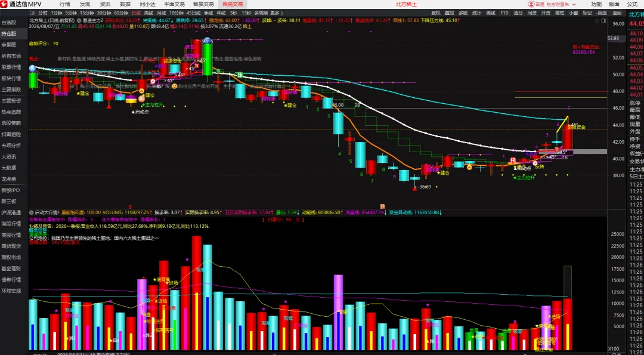Open the 启动大行情F indicator round icon

pyautogui.click(x=30, y=212)
